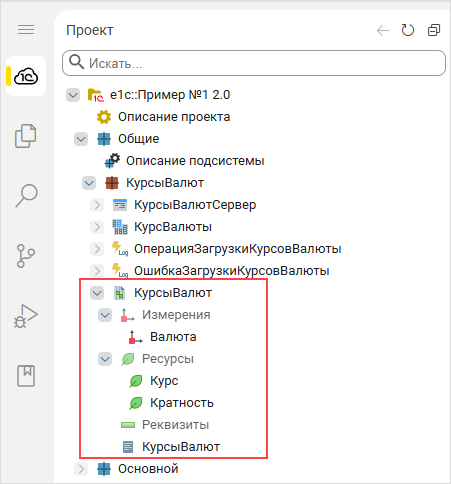
Task: Expand the КурсВалюты node
Action: click(97, 227)
